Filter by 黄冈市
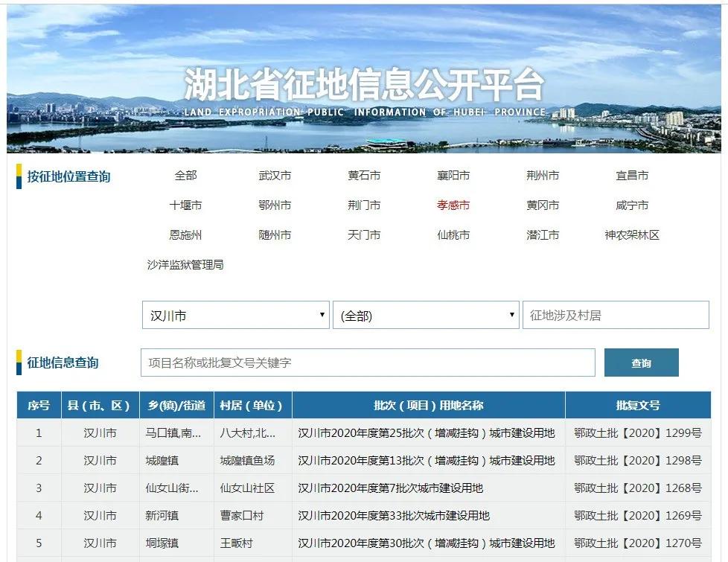728x562 pixels. point(543,205)
